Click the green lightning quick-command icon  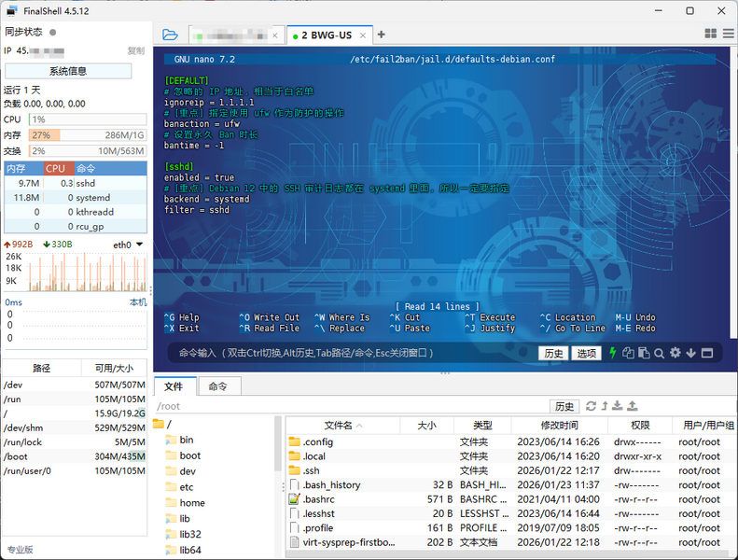[x=613, y=353]
